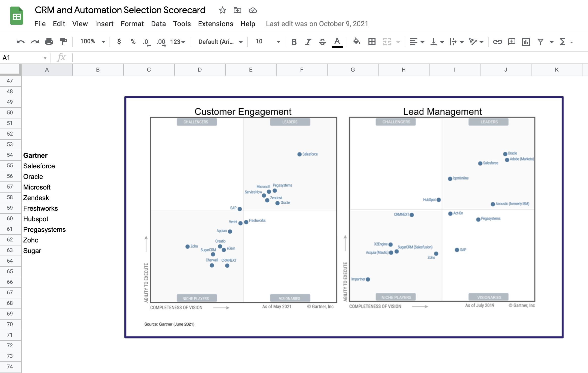This screenshot has width=588, height=373.
Task: Click the Name box showing A1
Action: pos(24,58)
